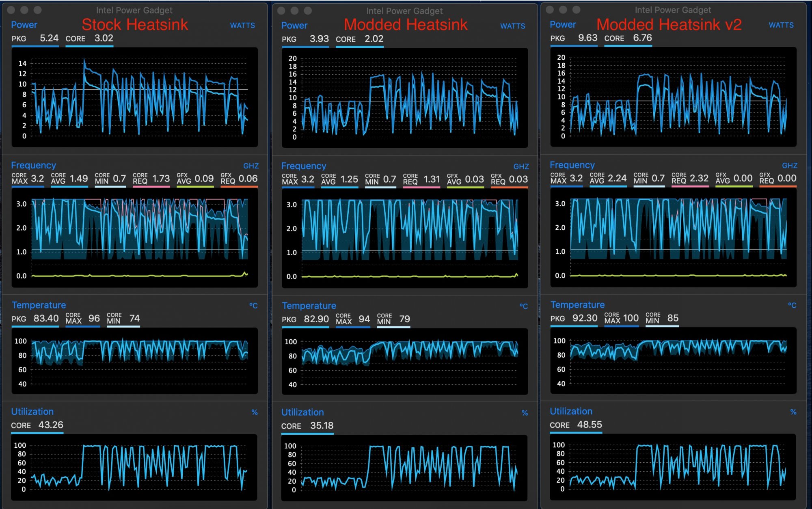Click the °C unit label in v2 window

792,305
